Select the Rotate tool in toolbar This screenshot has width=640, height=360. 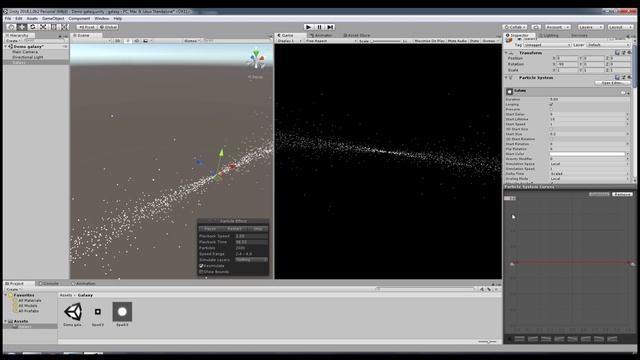33,27
